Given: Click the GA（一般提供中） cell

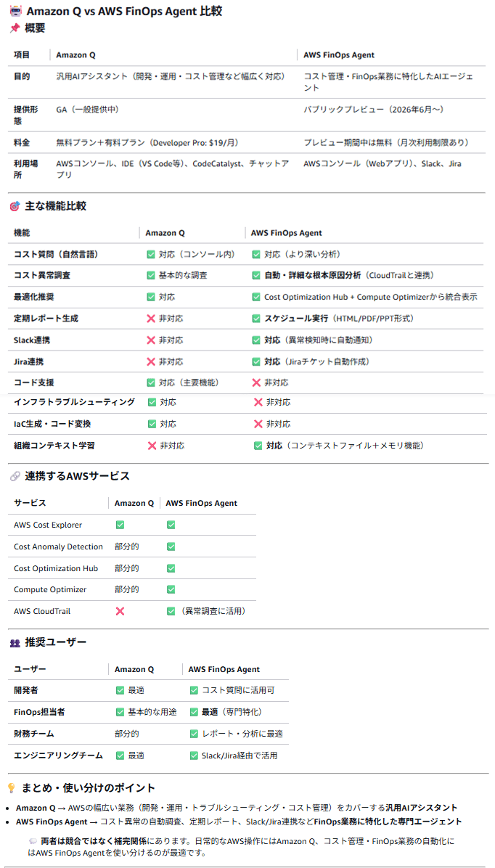Looking at the screenshot, I should tap(88, 110).
